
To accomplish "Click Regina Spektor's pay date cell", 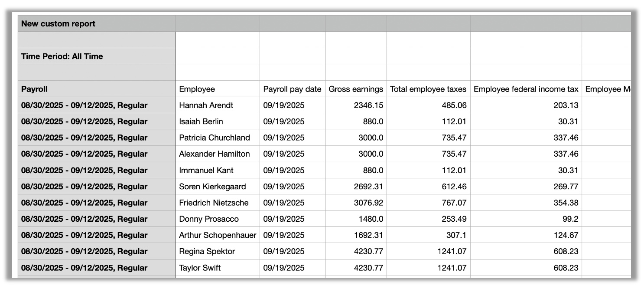I will 284,252.
